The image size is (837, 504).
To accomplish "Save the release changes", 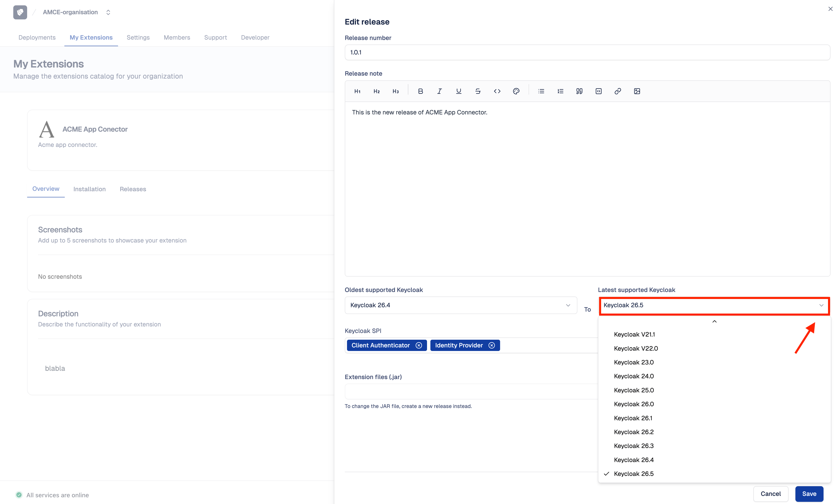I will [809, 494].
